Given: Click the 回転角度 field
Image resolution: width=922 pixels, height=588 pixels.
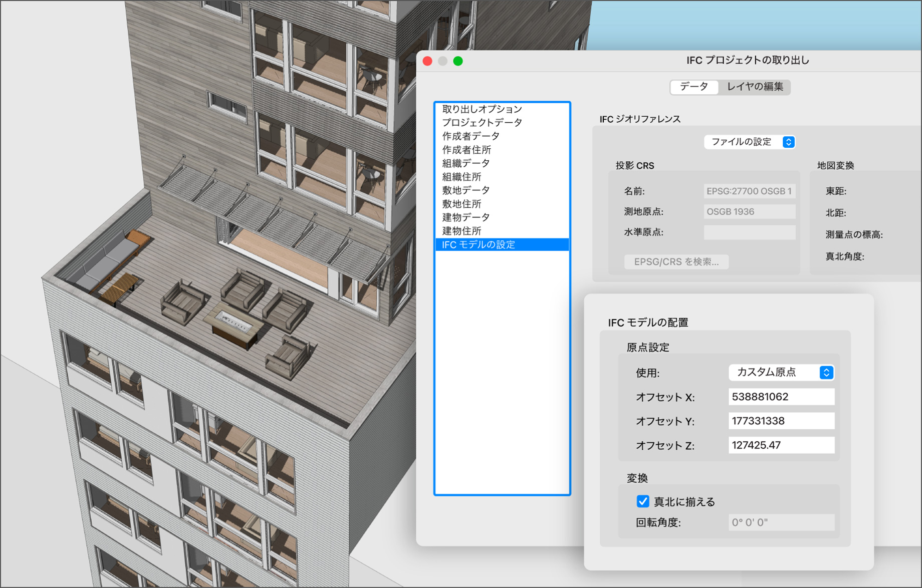Looking at the screenshot, I should [x=781, y=522].
